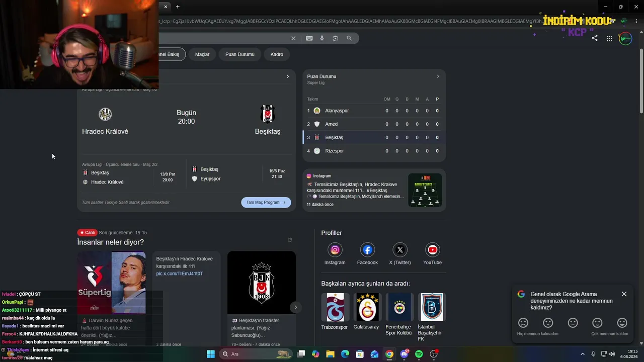The width and height of the screenshot is (644, 362).
Task: Open the Beşiktaş vs Eyüpspor fixture
Action: 238,173
